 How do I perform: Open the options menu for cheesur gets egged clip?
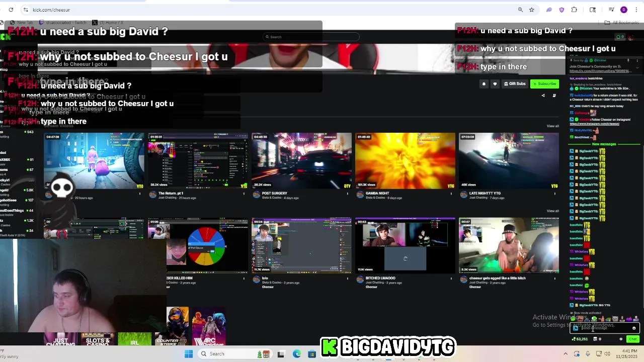555,278
